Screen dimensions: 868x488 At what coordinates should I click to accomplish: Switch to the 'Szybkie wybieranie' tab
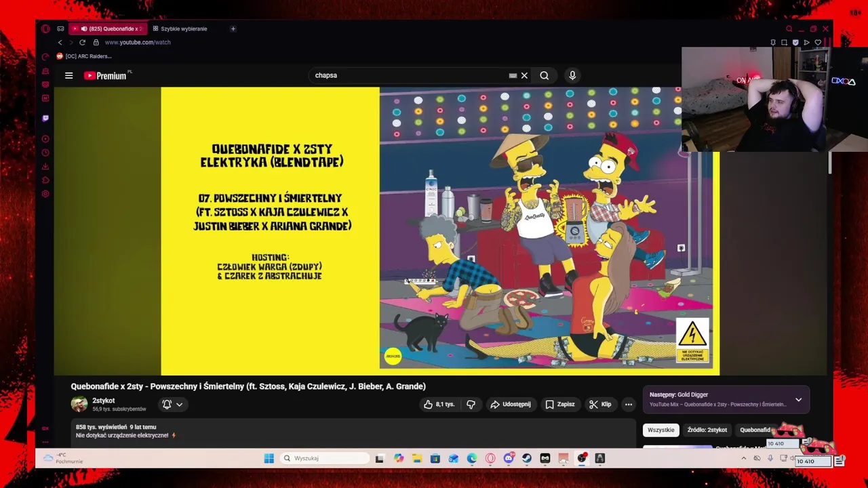click(x=180, y=28)
